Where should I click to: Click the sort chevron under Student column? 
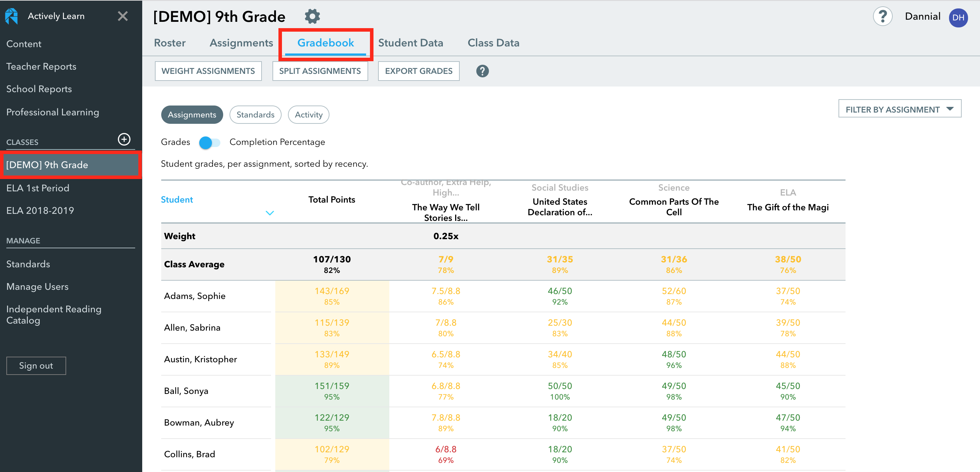[270, 213]
